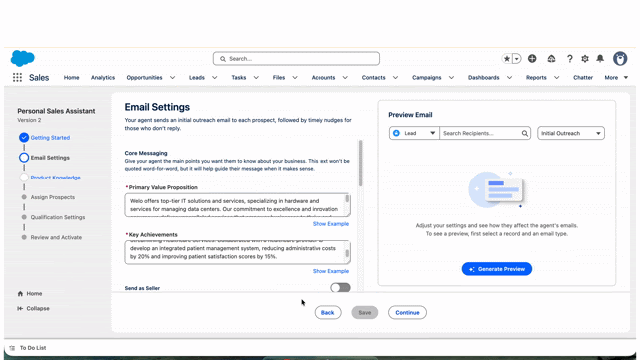Click the Favorites star icon
Screen dimensions: 640x360
(507, 59)
